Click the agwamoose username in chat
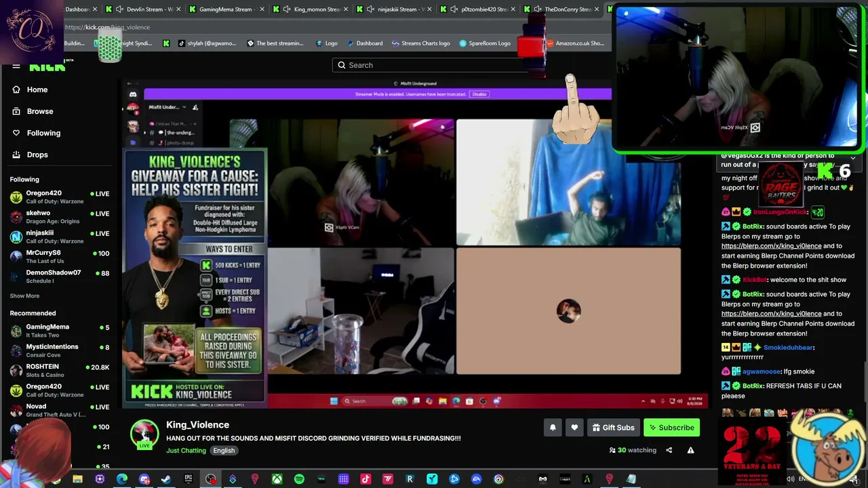This screenshot has height=488, width=868. (761, 371)
